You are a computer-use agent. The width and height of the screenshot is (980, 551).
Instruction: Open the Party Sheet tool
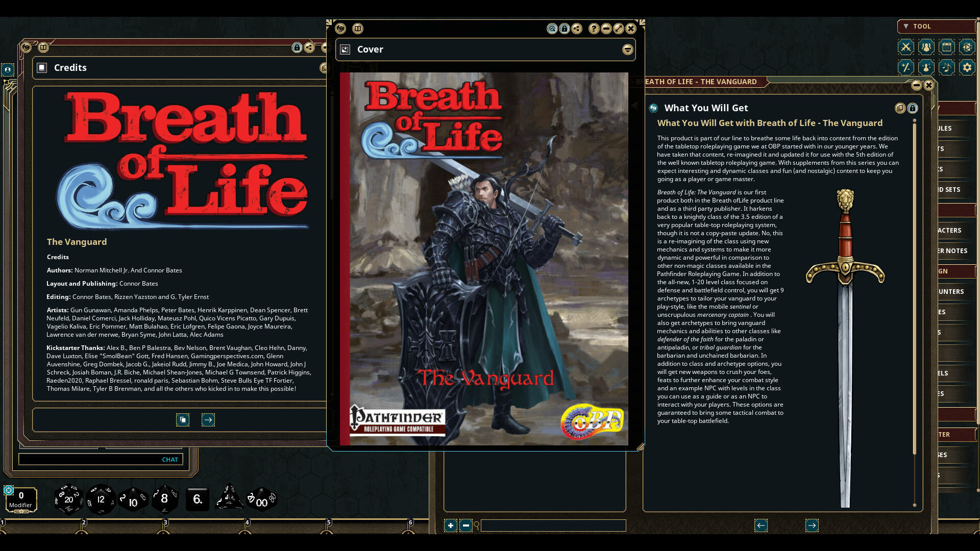point(926,47)
